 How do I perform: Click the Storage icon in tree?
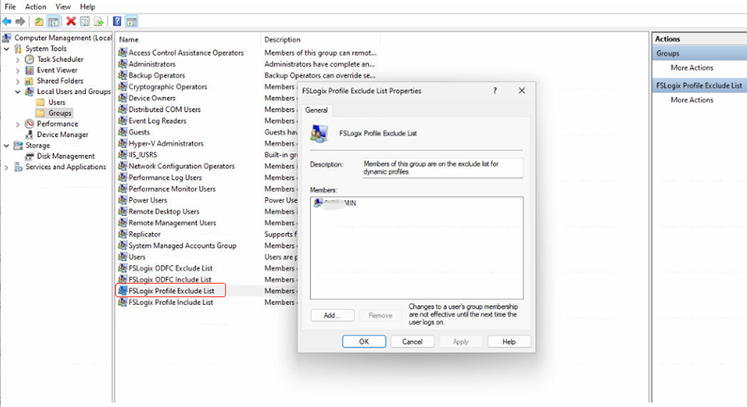[18, 145]
